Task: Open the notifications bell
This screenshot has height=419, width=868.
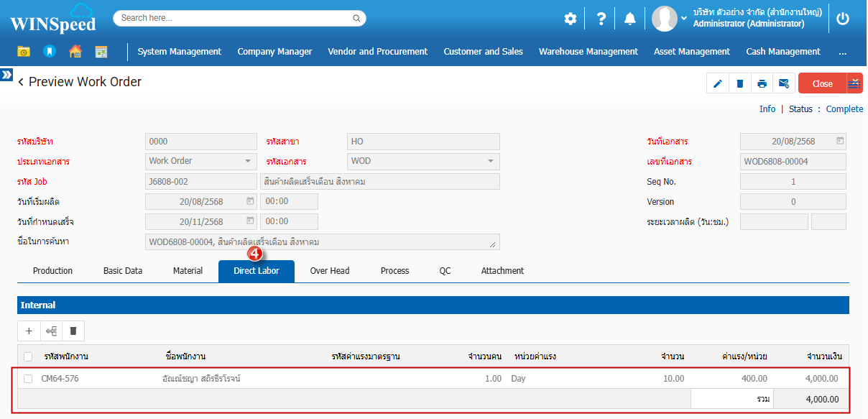Action: click(x=629, y=19)
